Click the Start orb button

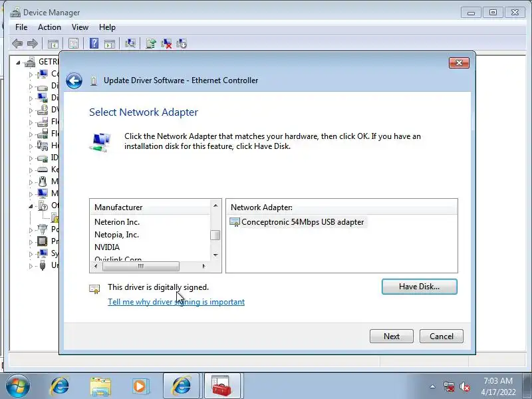[18, 386]
